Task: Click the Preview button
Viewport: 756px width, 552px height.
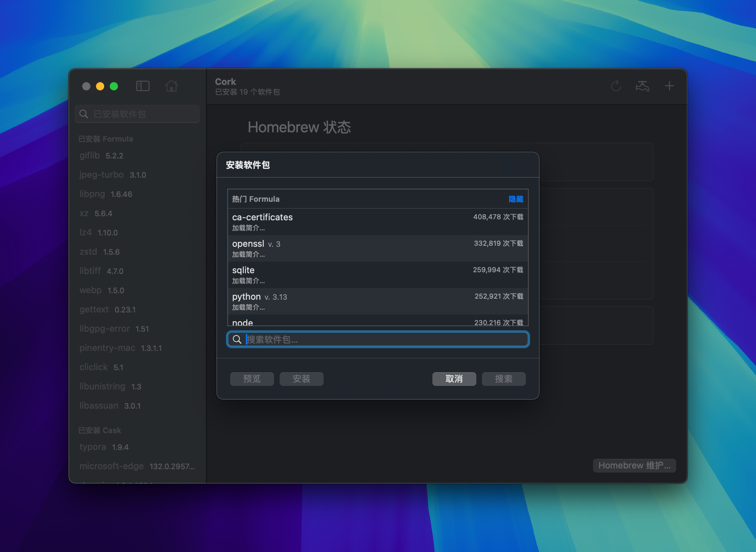Action: tap(252, 379)
